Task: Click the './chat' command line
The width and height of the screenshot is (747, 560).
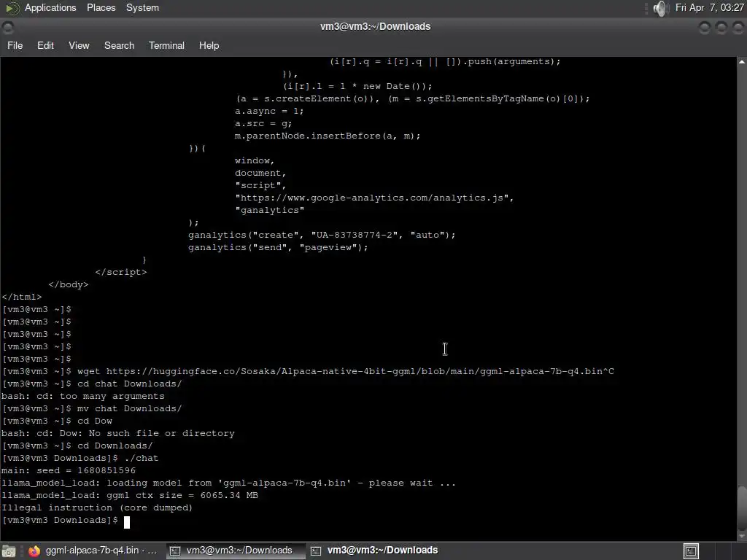Action: (80, 458)
